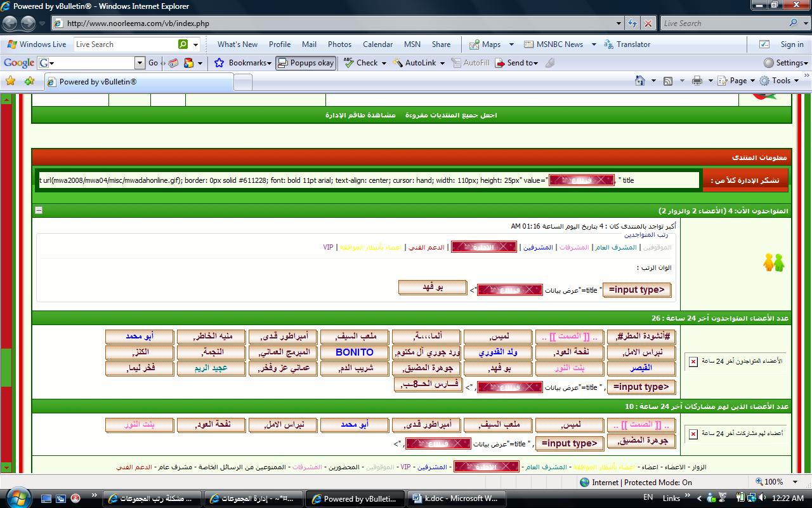Click the Home page icon
Image resolution: width=812 pixels, height=508 pixels.
[x=641, y=81]
